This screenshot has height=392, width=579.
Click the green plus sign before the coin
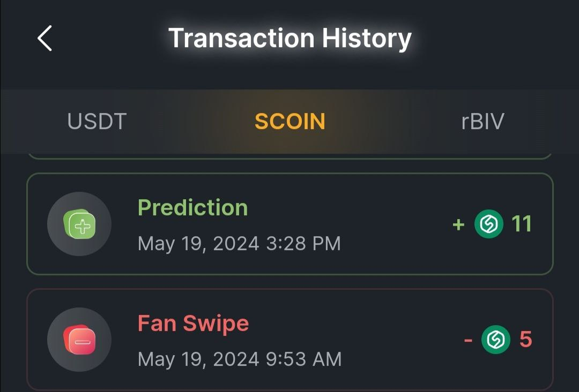pyautogui.click(x=458, y=224)
